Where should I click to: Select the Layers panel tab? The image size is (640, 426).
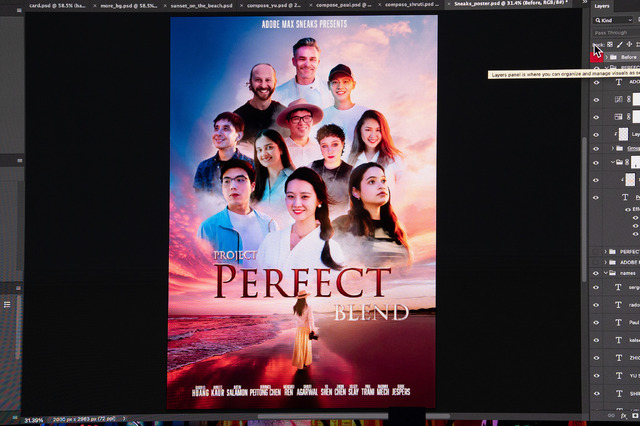[x=602, y=6]
